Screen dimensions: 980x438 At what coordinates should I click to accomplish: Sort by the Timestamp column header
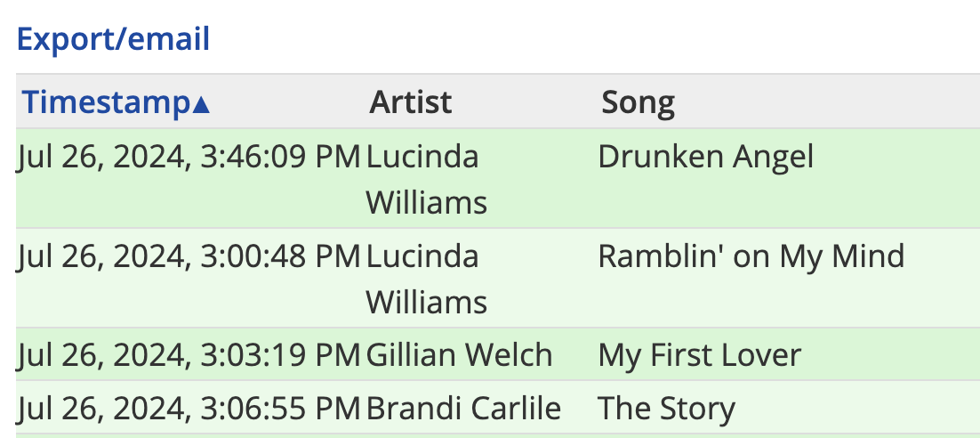click(106, 102)
